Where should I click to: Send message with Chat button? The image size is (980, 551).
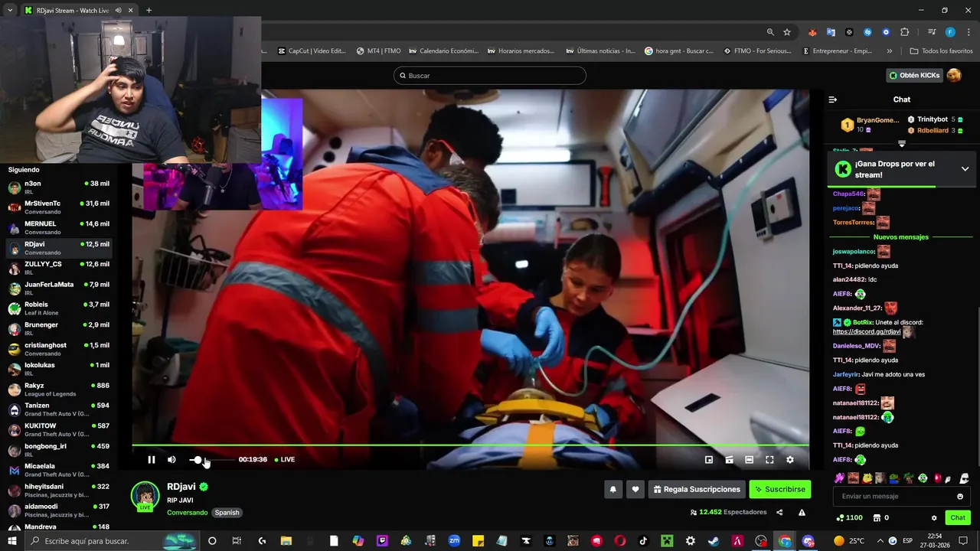(x=958, y=517)
